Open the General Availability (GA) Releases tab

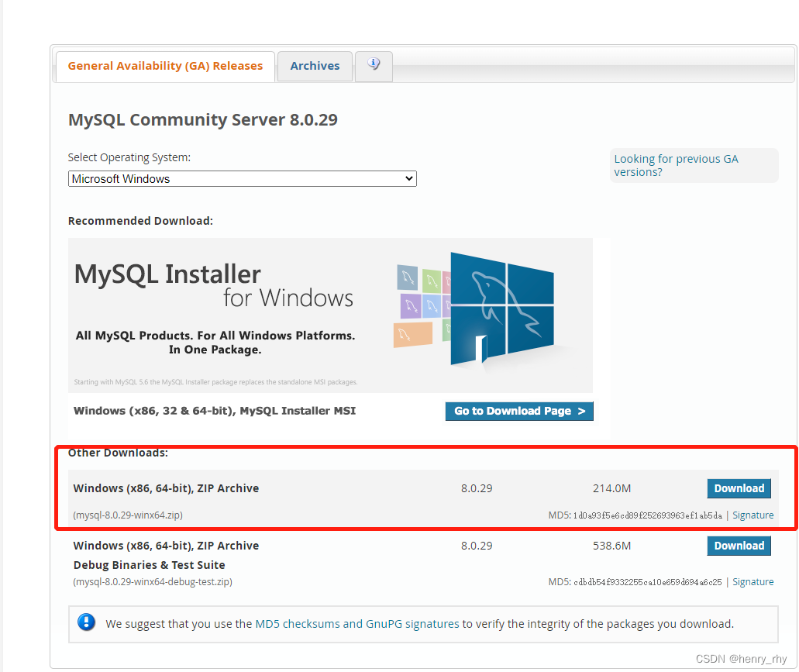pyautogui.click(x=165, y=66)
